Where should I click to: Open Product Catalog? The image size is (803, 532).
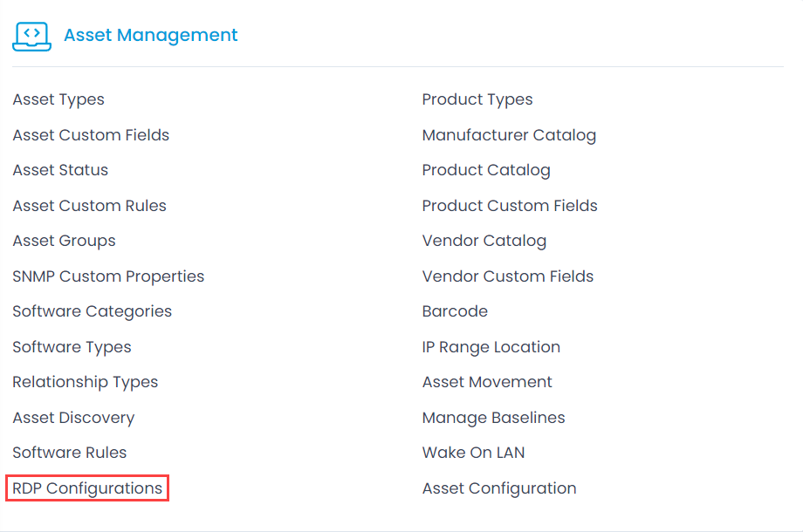486,170
